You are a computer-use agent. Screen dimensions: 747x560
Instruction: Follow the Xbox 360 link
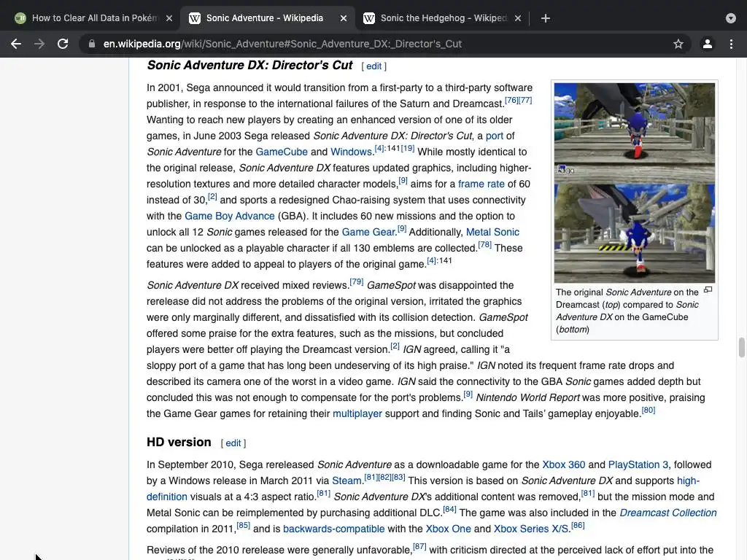coord(564,464)
